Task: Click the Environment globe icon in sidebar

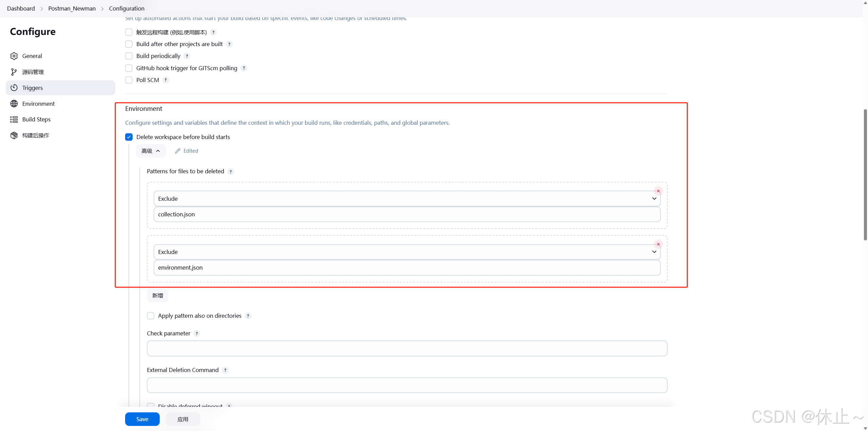Action: [14, 104]
